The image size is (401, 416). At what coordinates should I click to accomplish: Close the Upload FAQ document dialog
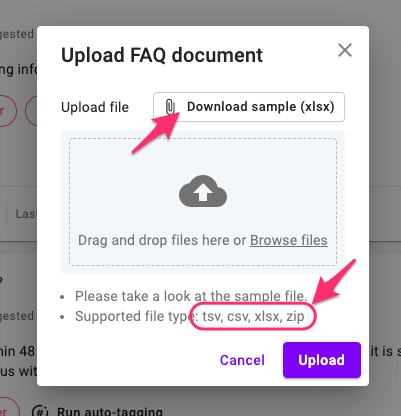click(345, 50)
